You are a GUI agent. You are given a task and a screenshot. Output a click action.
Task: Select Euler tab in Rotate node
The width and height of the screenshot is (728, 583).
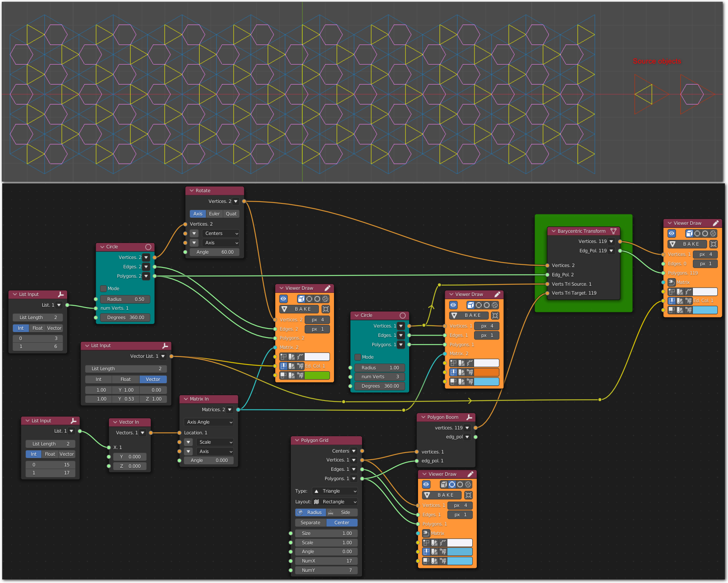point(214,214)
